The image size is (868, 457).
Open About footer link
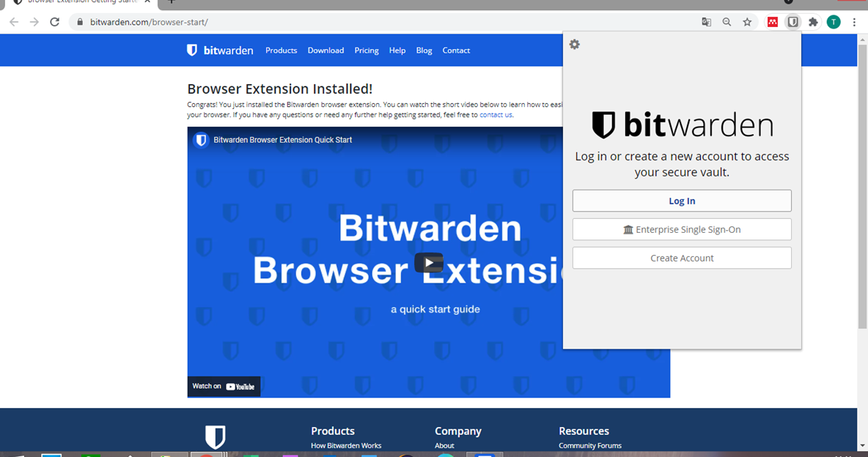point(444,445)
